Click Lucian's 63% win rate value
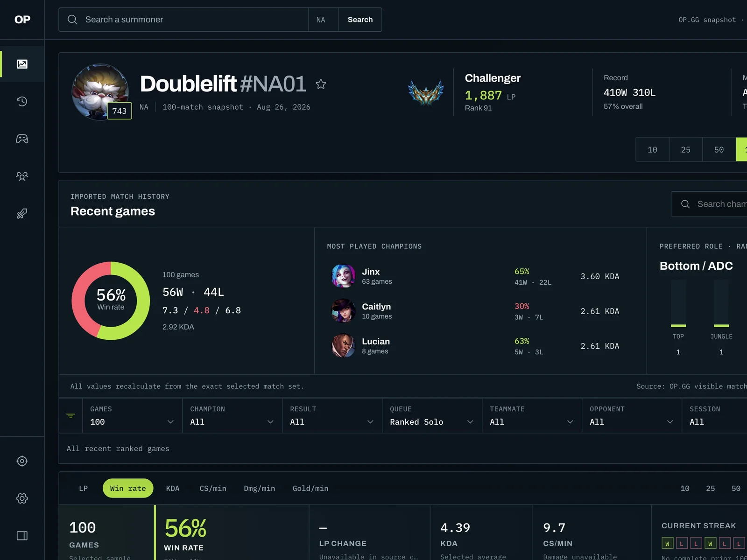The image size is (747, 560). pos(522,341)
